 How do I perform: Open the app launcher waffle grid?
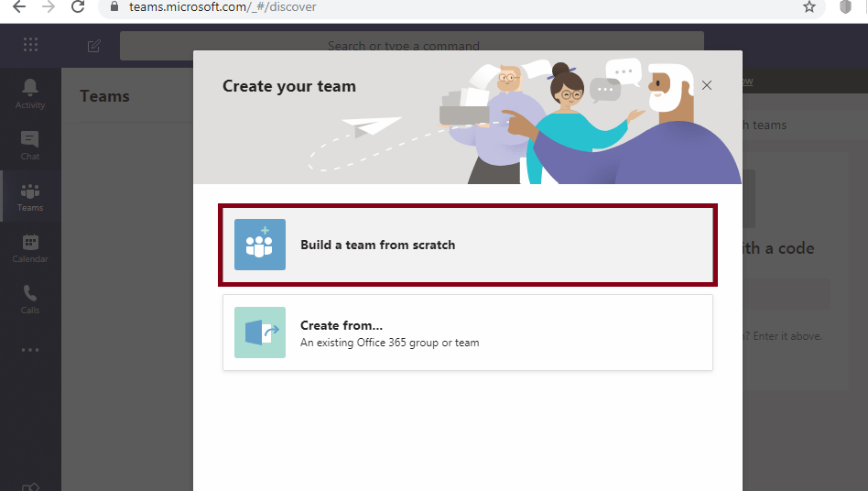(30, 45)
